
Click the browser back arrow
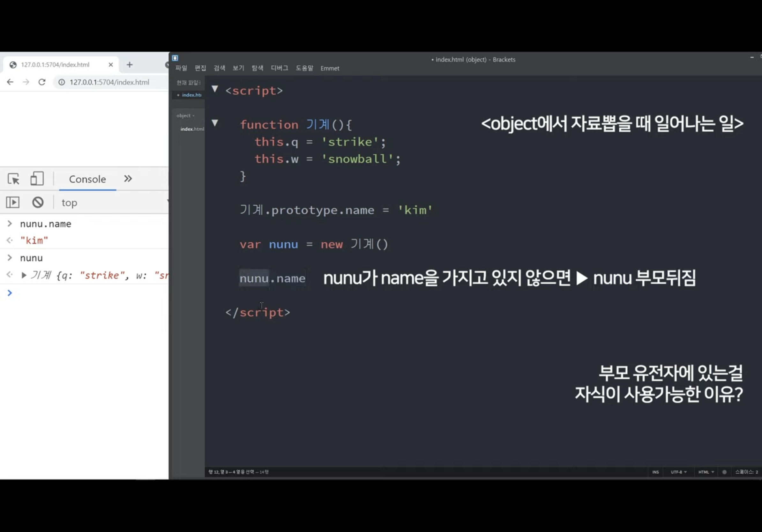point(10,82)
